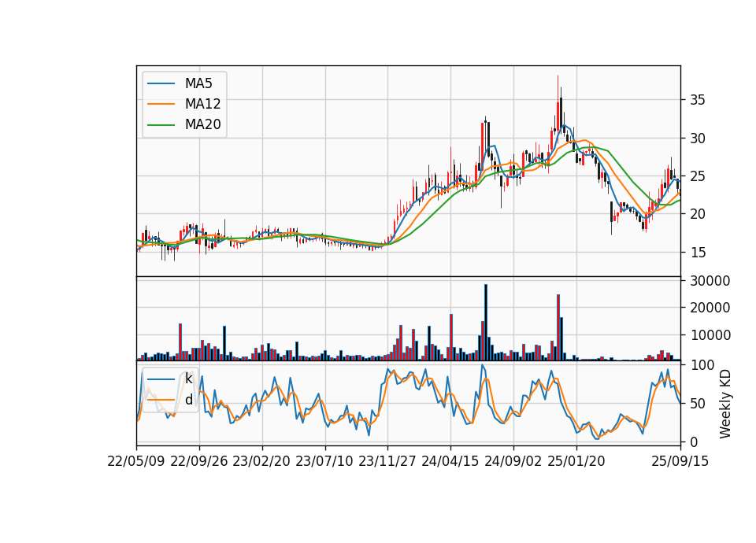Click the k legend label in KD panel
756x543 pixels.
[188, 379]
